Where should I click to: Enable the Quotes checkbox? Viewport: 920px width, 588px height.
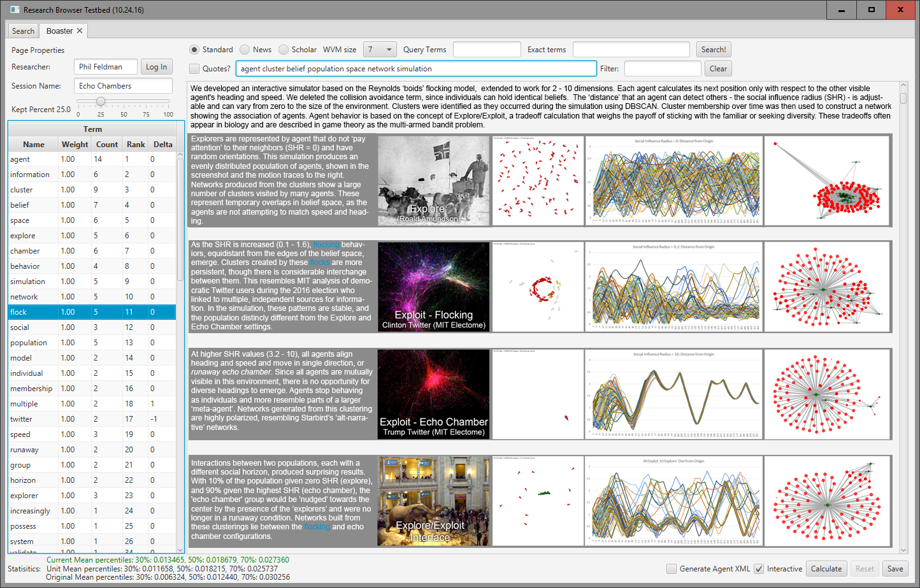[x=194, y=69]
